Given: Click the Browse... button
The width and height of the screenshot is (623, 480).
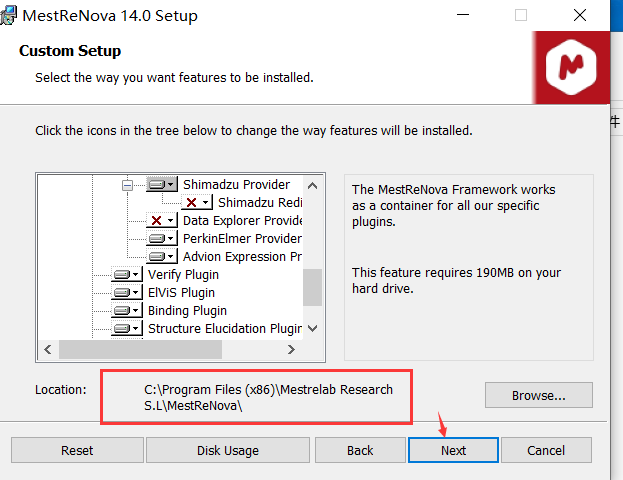Looking at the screenshot, I should point(538,395).
